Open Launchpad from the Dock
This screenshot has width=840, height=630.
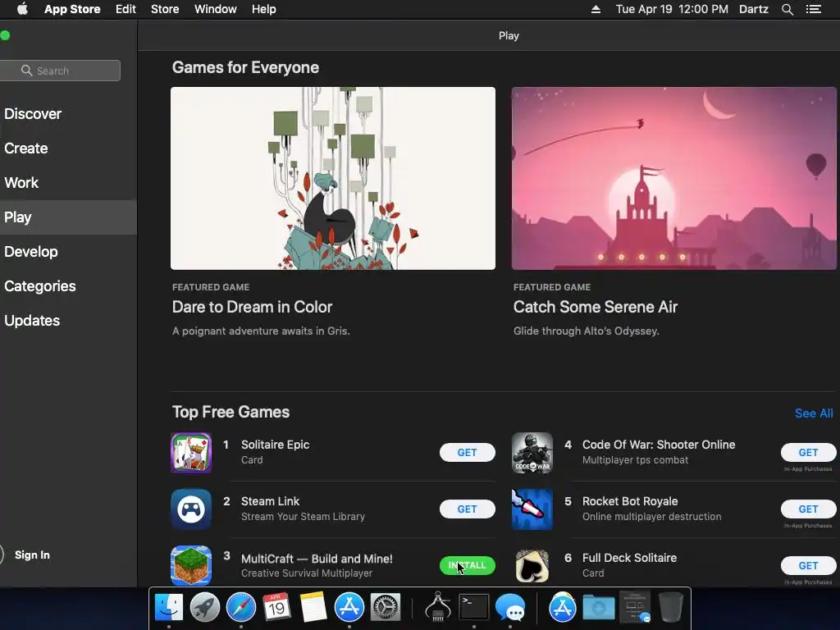click(204, 608)
